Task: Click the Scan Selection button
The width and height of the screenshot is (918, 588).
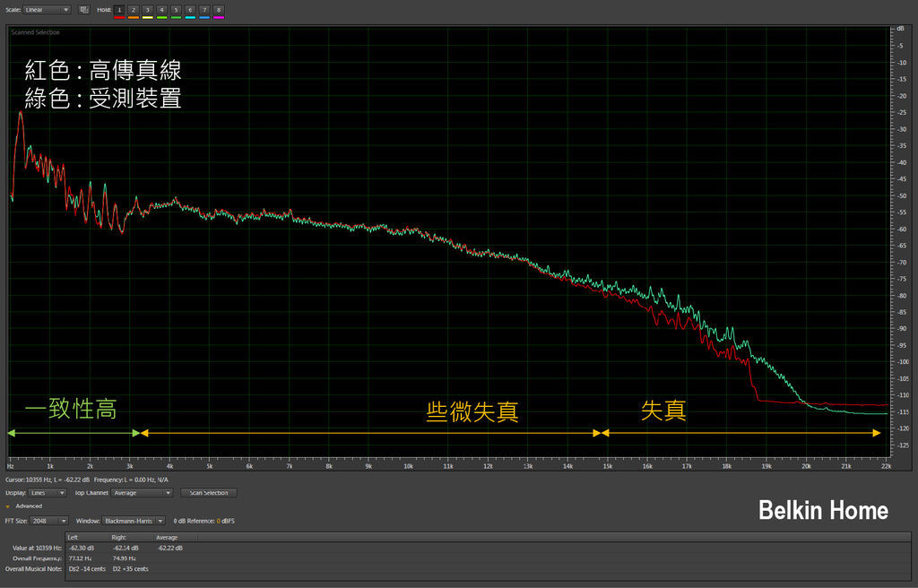Action: click(x=209, y=493)
